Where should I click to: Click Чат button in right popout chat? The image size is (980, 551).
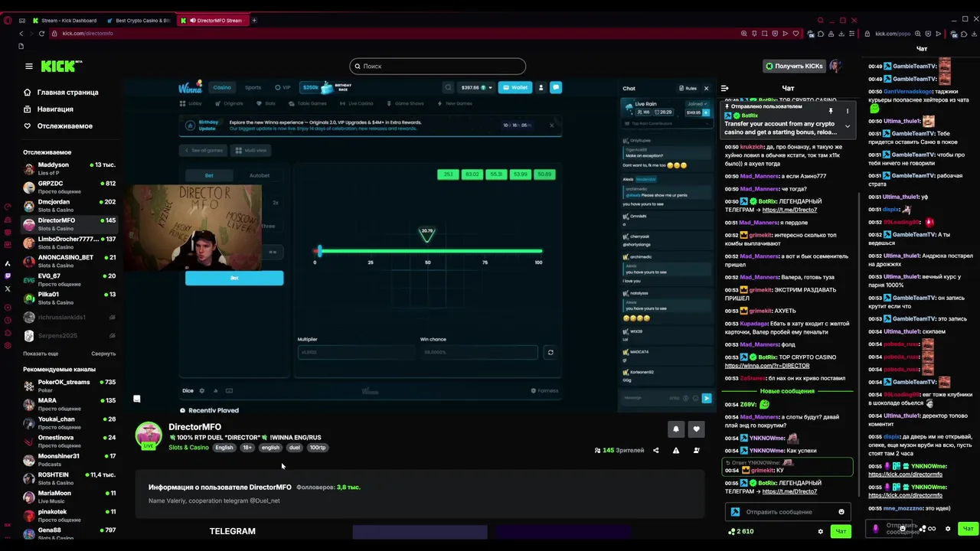968,529
